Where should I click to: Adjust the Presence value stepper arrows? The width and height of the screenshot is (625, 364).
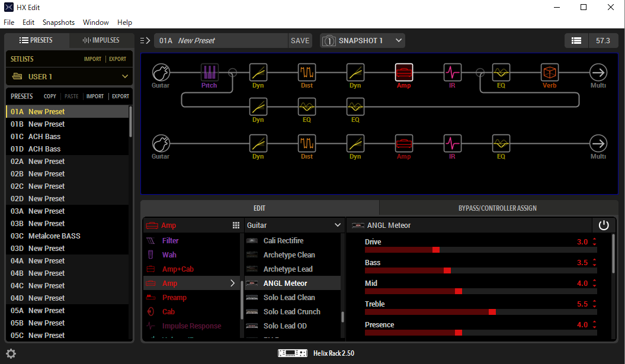click(594, 324)
